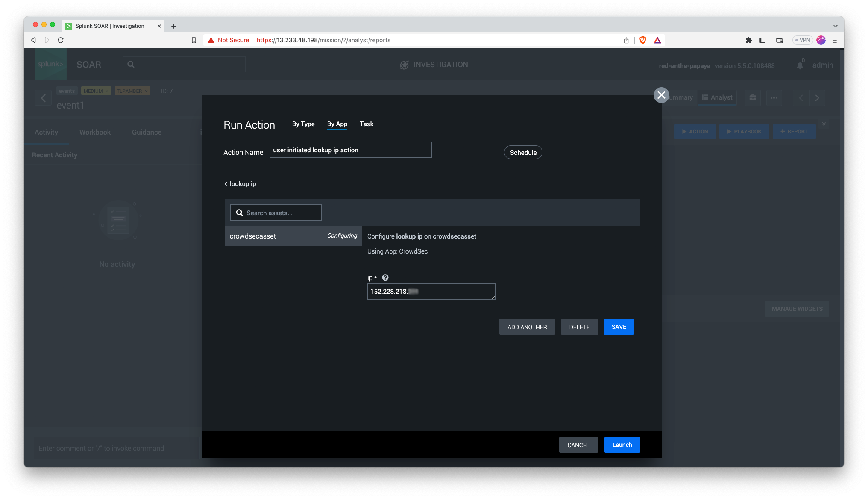Switch to the By Type tab
Viewport: 868px width, 499px height.
tap(303, 124)
